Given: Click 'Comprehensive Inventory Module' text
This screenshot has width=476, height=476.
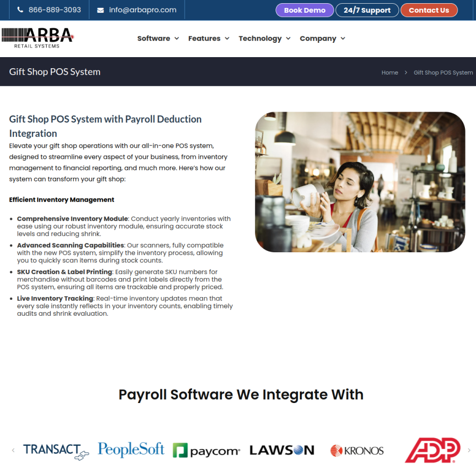Looking at the screenshot, I should click(x=72, y=218).
